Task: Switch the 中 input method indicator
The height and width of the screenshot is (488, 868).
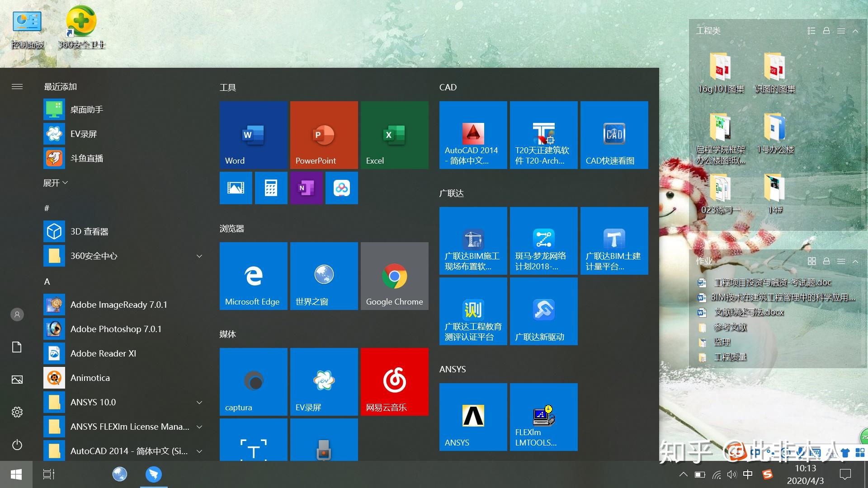Action: pos(748,474)
